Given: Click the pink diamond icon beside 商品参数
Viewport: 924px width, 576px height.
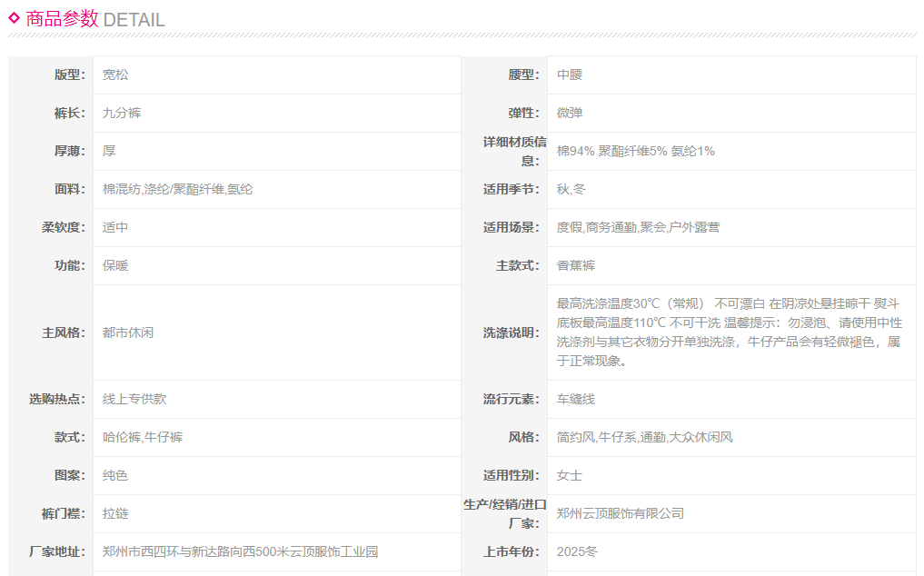Looking at the screenshot, I should click(x=14, y=17).
